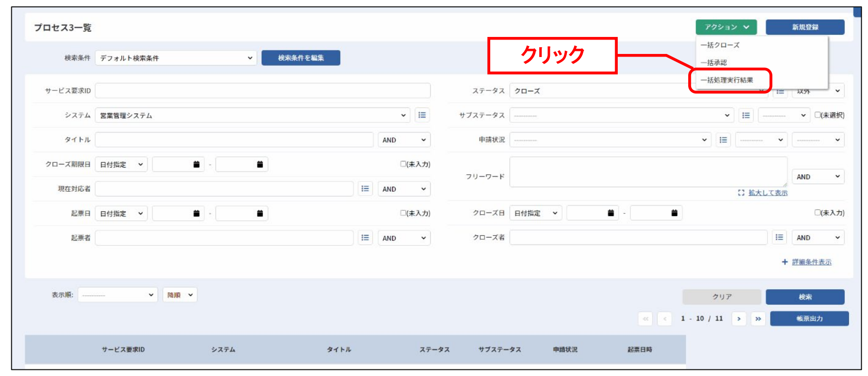Check 未選択 box for サブステータス
This screenshot has width=868, height=376.
click(818, 115)
